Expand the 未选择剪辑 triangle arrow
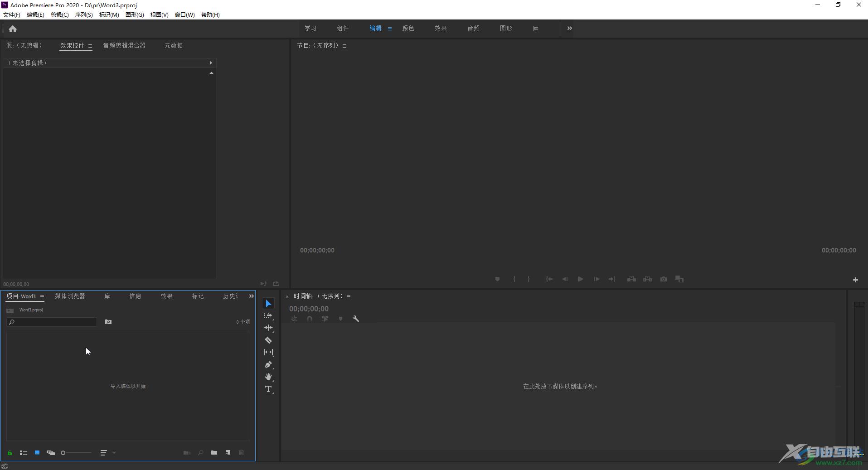Viewport: 868px width, 470px height. tap(211, 63)
